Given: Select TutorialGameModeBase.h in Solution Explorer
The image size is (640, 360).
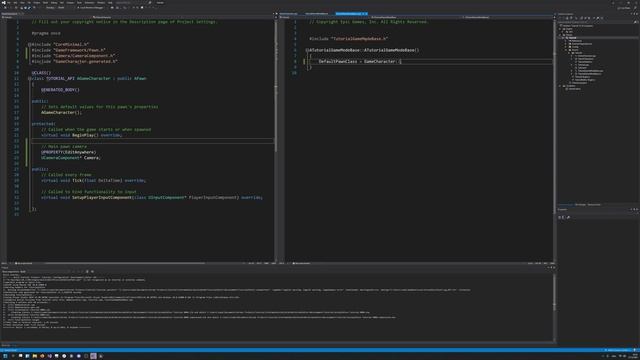Looking at the screenshot, I should [x=589, y=74].
